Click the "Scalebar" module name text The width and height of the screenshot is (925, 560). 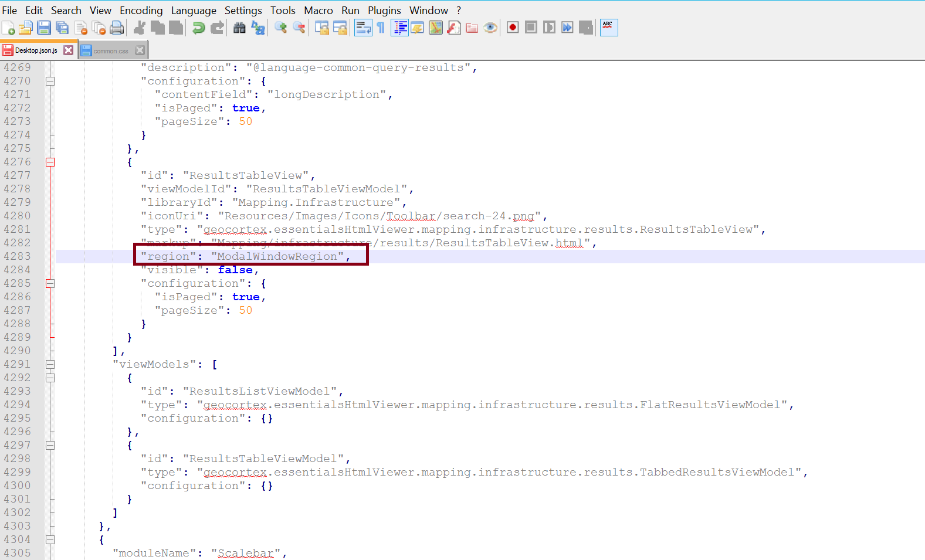pos(246,553)
